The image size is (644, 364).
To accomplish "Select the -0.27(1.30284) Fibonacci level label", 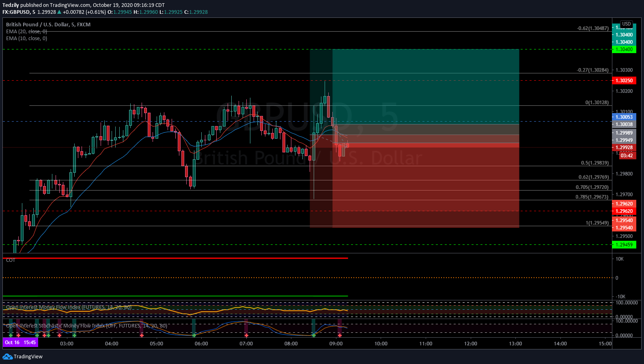I will point(593,70).
